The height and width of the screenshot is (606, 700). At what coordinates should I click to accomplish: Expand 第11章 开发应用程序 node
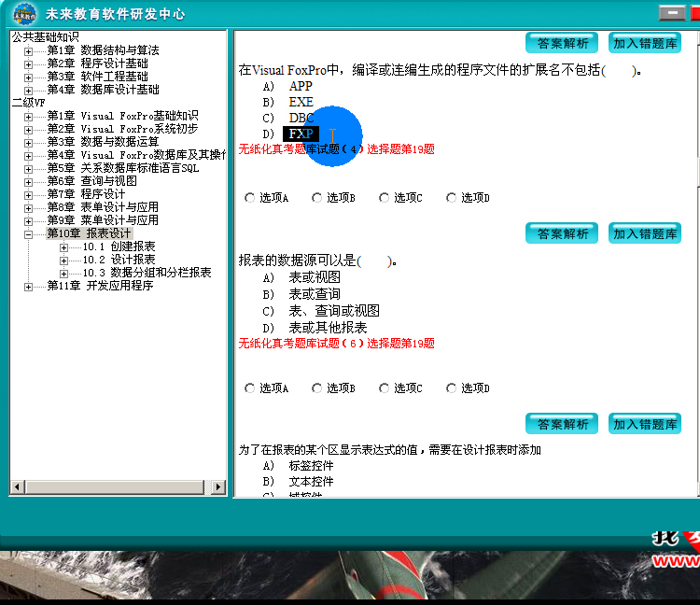[28, 287]
